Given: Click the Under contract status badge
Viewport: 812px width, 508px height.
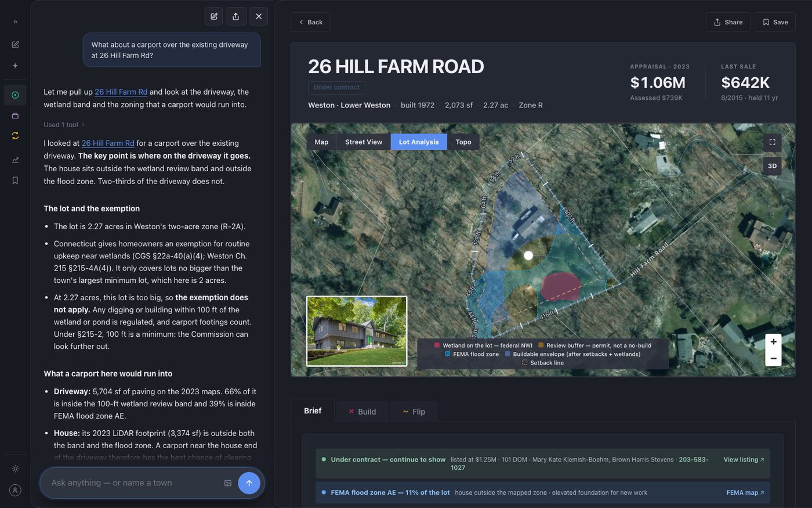Looking at the screenshot, I should pos(336,88).
